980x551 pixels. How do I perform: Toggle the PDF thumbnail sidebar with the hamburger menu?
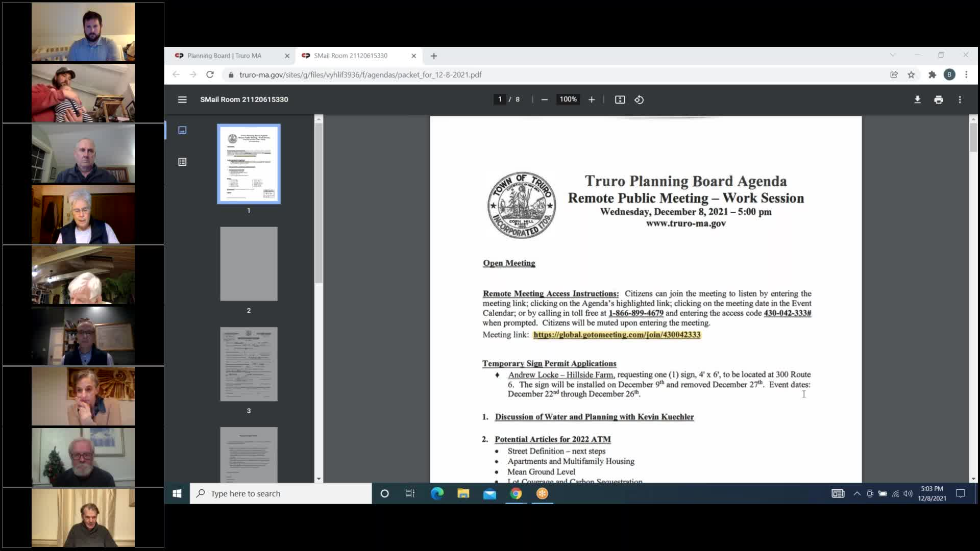point(182,99)
